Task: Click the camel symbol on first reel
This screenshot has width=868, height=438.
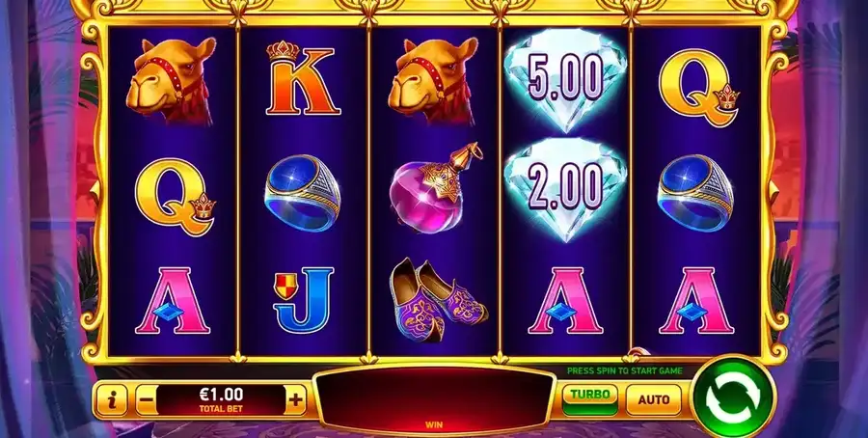Action: click(171, 80)
